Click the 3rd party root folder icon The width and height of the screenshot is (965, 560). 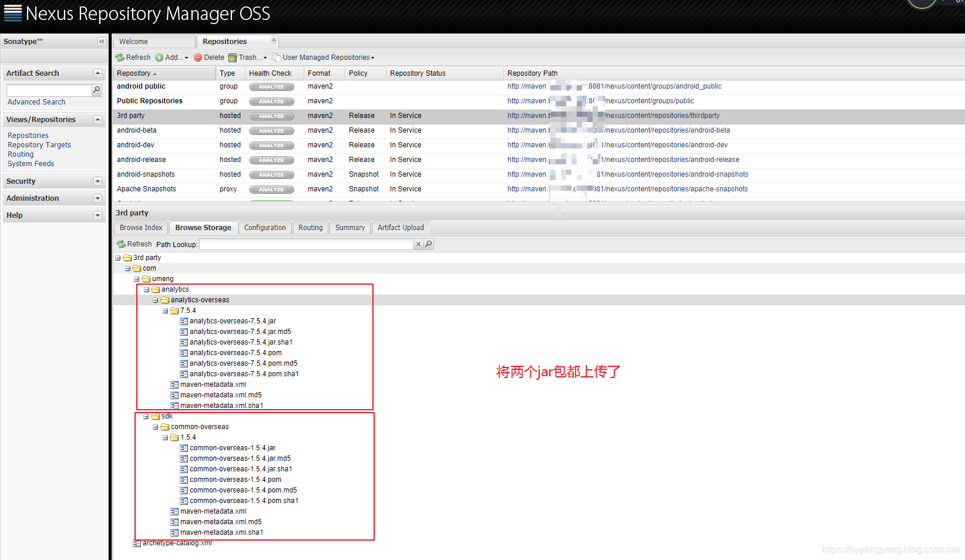pyautogui.click(x=127, y=258)
